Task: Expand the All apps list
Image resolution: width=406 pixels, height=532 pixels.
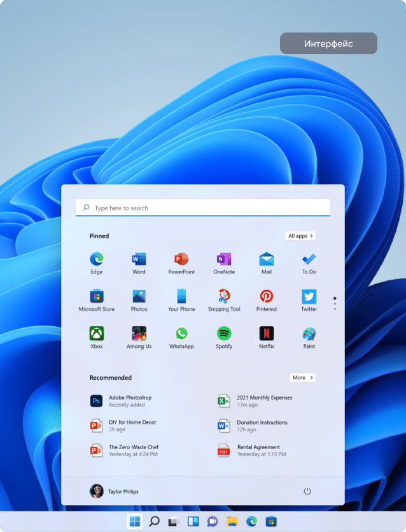Action: [300, 236]
